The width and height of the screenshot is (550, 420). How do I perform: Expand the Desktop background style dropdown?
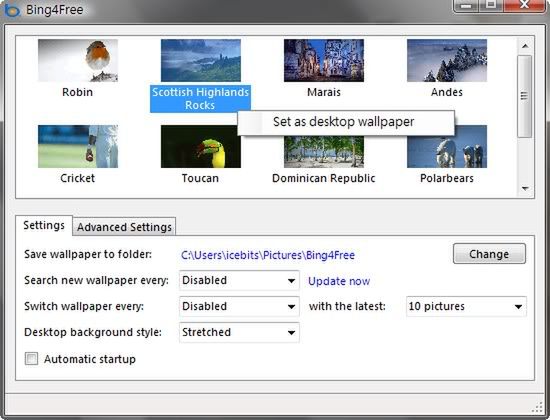click(x=239, y=332)
